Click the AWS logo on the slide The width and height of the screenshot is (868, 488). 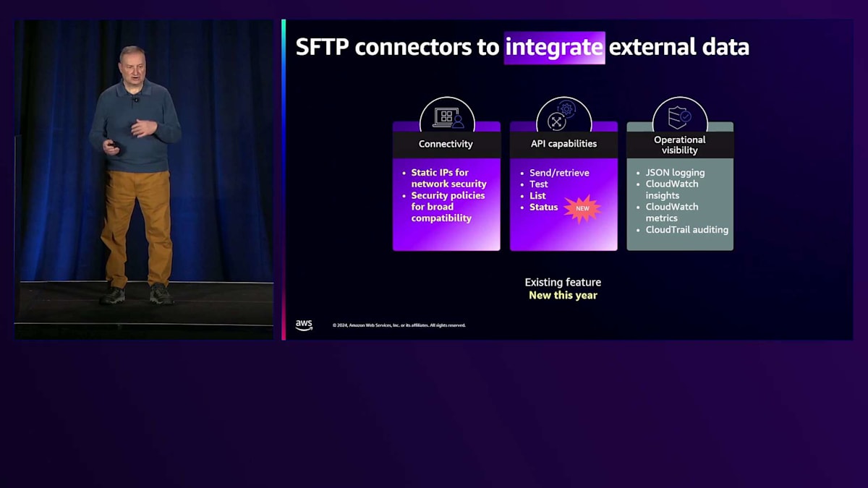(304, 325)
